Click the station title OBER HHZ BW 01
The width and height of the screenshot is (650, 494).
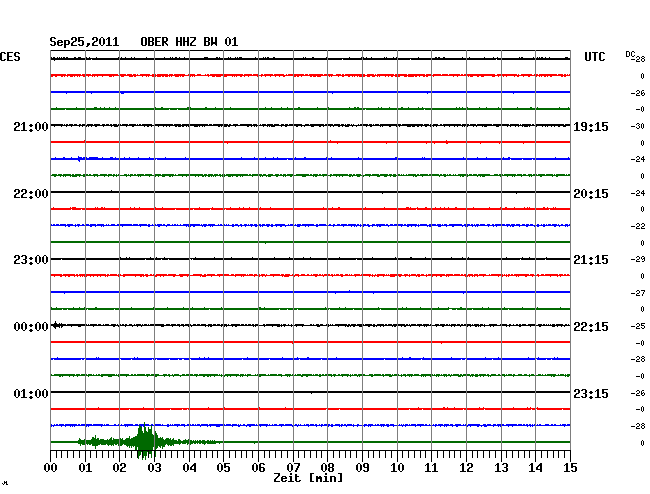pos(189,42)
